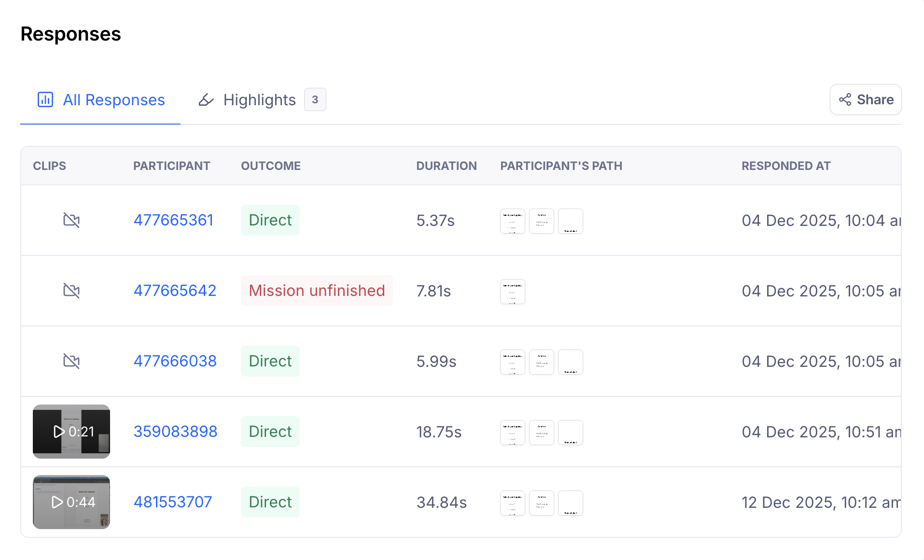924x560 pixels.
Task: Open second path screen for participant 477666038
Action: [x=541, y=362]
